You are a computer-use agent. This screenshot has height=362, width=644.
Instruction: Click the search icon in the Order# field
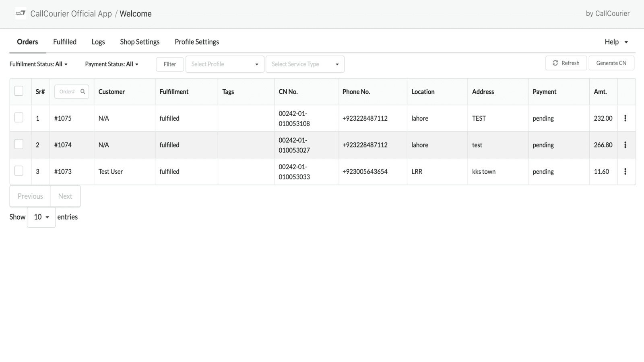(83, 91)
